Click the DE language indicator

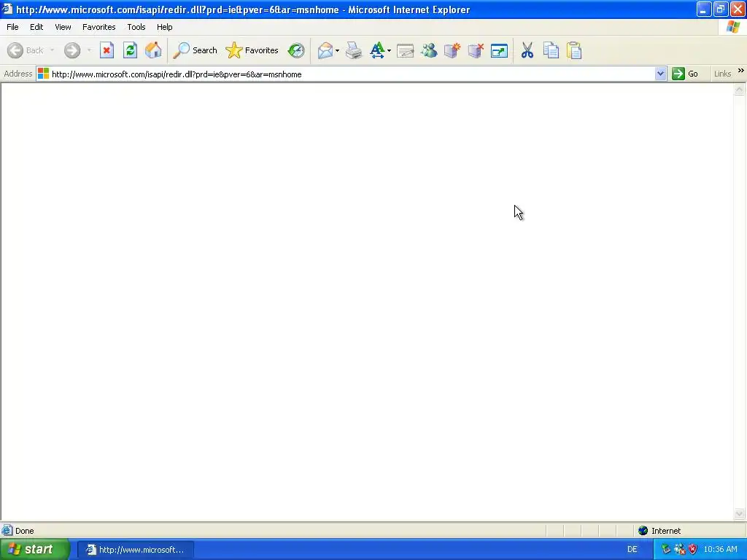[632, 550]
